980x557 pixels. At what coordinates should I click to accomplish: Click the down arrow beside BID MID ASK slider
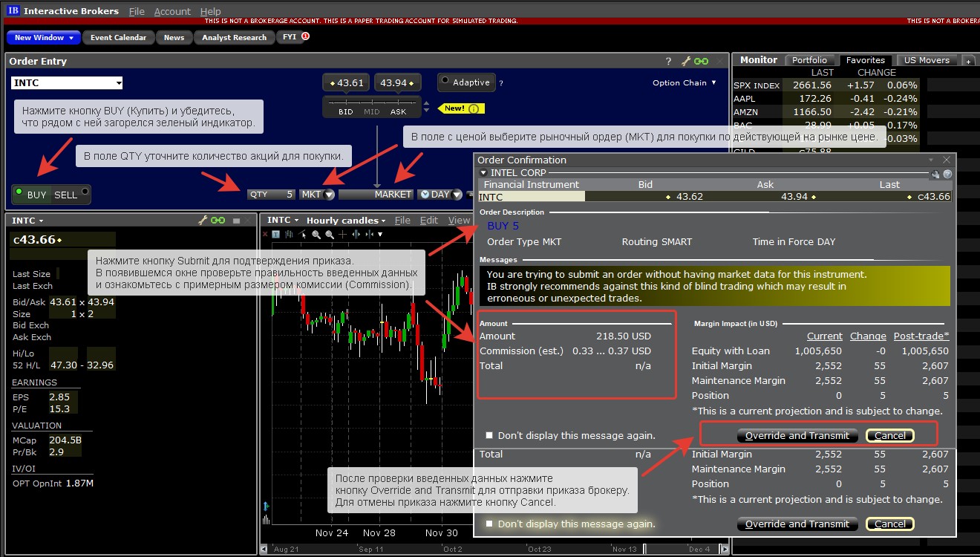pyautogui.click(x=426, y=110)
